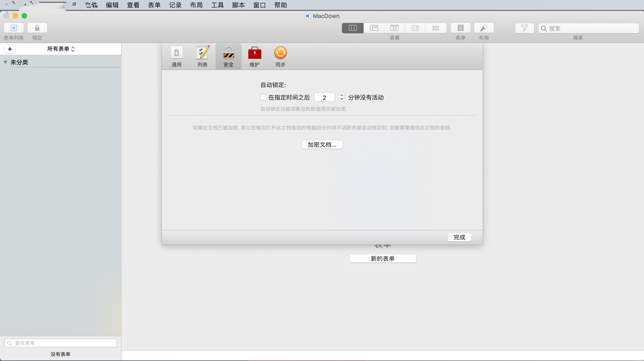Open the 同步 sync preferences tab
644x361 pixels.
pyautogui.click(x=281, y=56)
